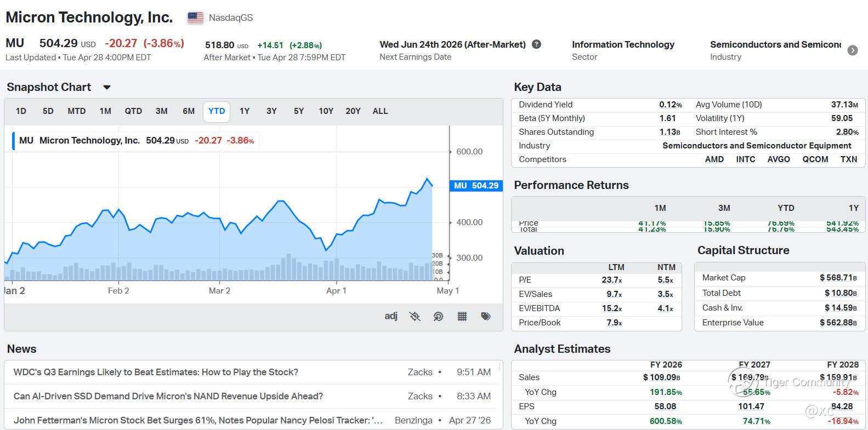
Task: Click the crossed-out bug events icon
Action: (x=415, y=316)
